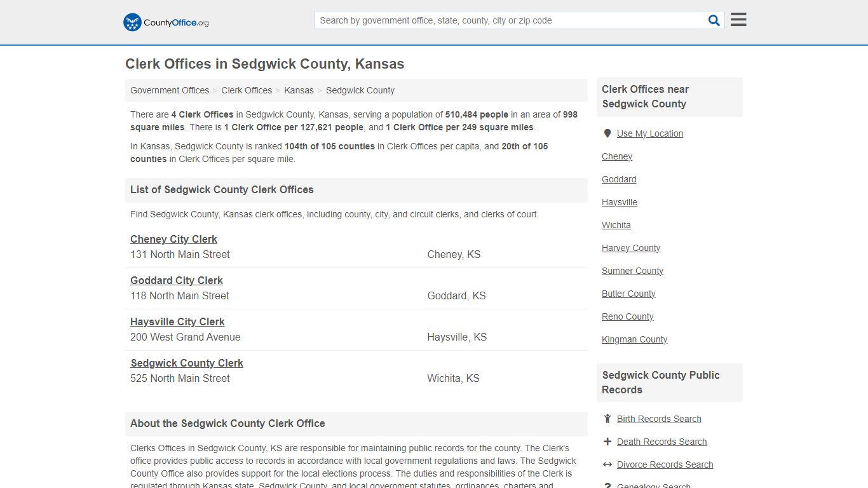The image size is (868, 488).
Task: Click Haysville, KS location text
Action: (x=457, y=337)
